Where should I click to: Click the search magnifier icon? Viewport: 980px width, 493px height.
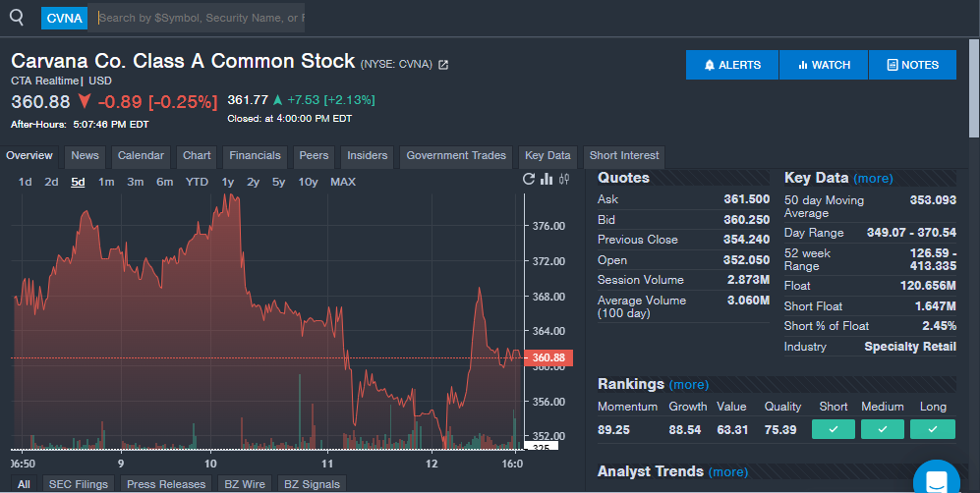pos(16,17)
